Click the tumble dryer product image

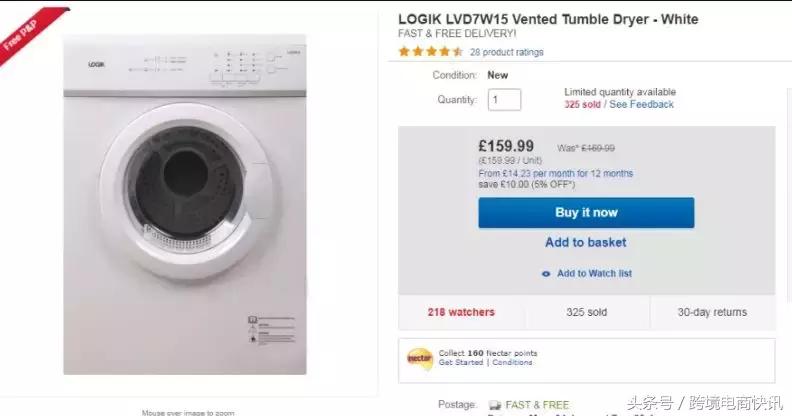pos(184,205)
